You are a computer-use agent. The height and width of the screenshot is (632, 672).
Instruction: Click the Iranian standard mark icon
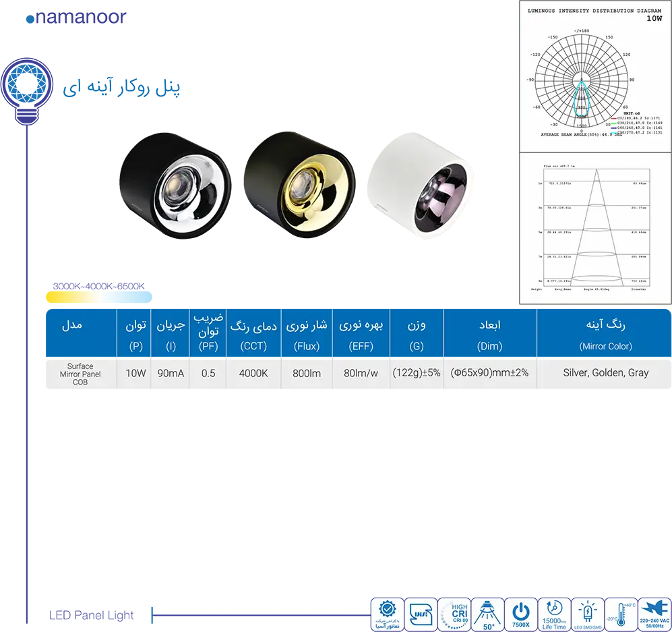pos(421,614)
